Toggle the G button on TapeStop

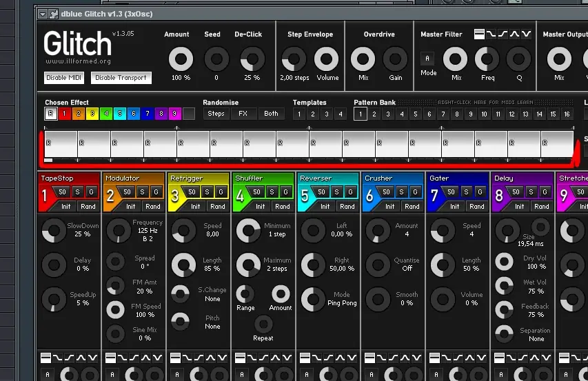[x=91, y=192]
